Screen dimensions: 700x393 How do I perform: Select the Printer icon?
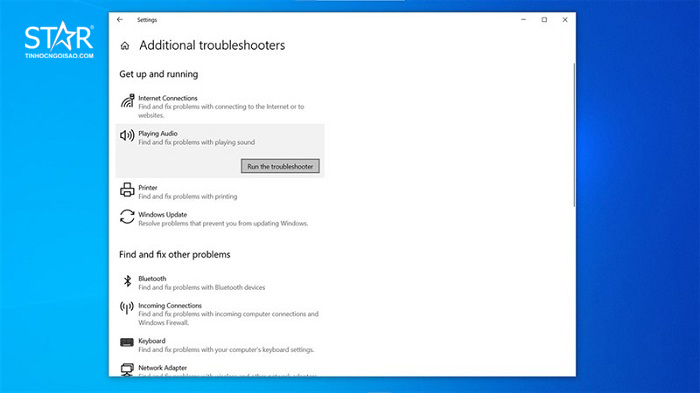point(127,190)
